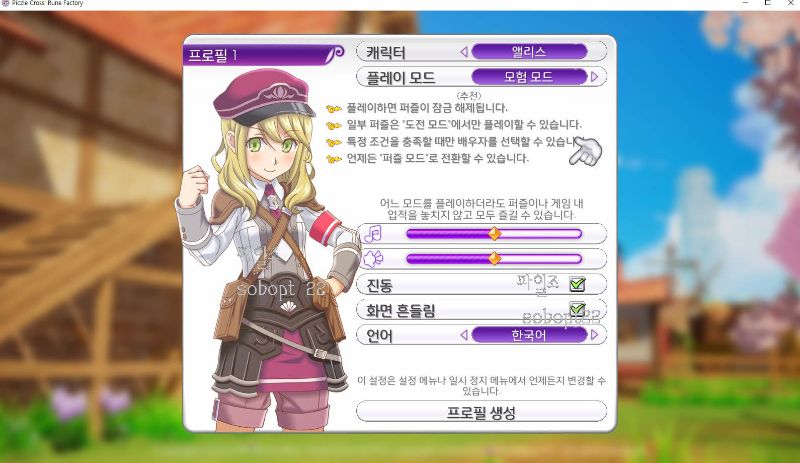Click the sound effects volume slider handle
Screen dimensions: 800x463
(494, 258)
